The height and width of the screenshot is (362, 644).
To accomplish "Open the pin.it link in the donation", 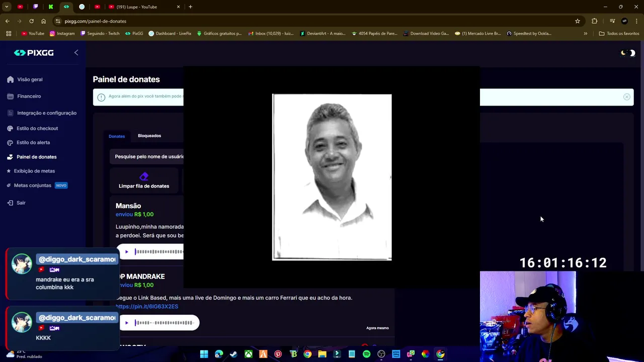I will coord(147,307).
